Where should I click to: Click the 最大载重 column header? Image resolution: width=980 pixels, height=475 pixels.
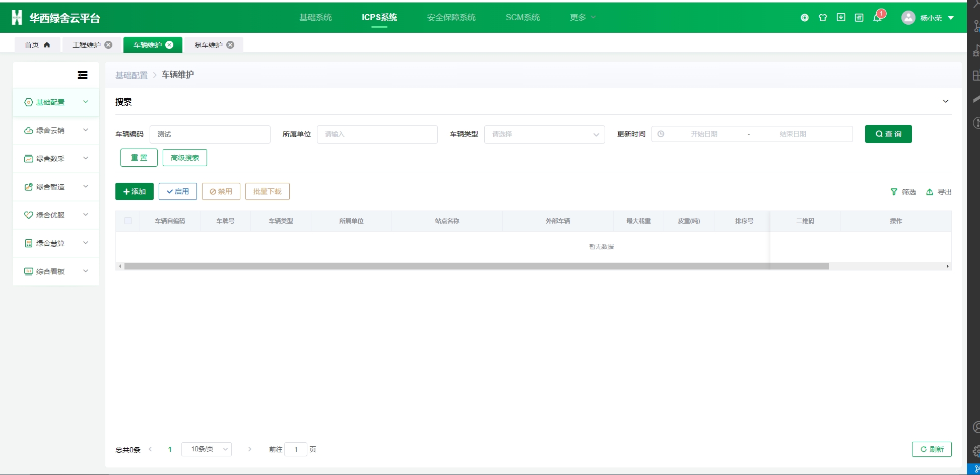click(x=638, y=221)
